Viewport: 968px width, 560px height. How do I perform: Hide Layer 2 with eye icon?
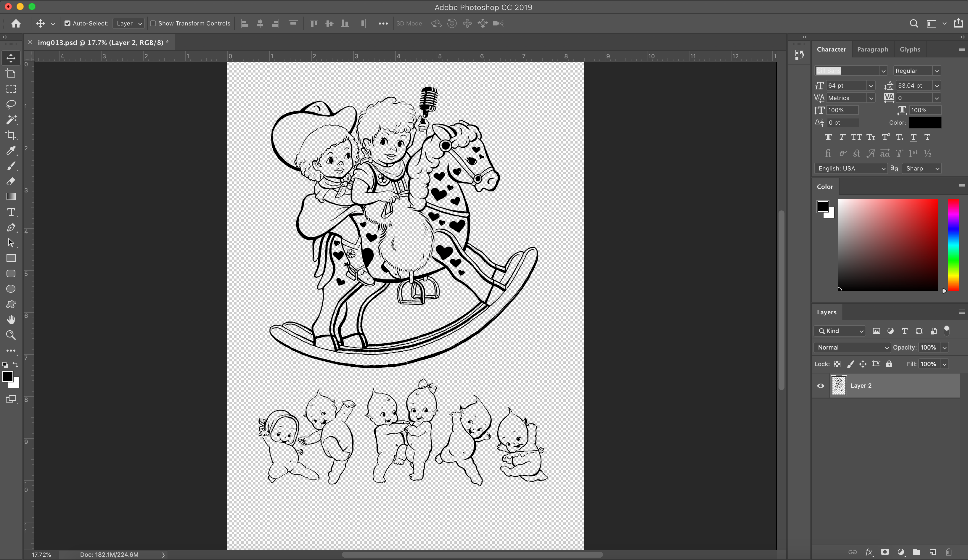pos(821,386)
